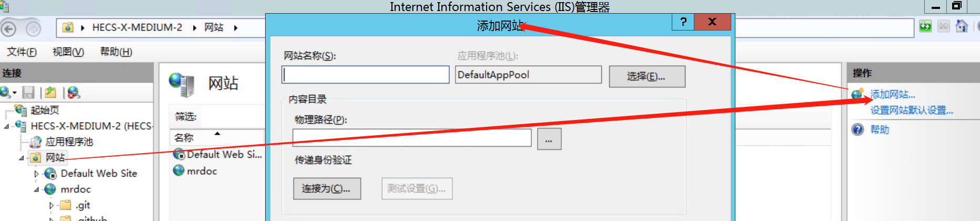Click the 选择(E)... button
This screenshot has height=221, width=980.
[x=647, y=76]
